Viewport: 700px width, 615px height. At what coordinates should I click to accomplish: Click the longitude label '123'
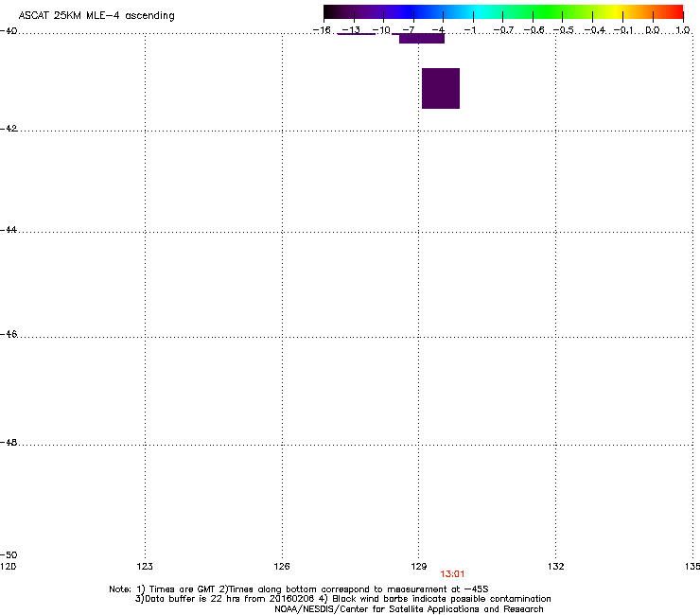[x=145, y=567]
